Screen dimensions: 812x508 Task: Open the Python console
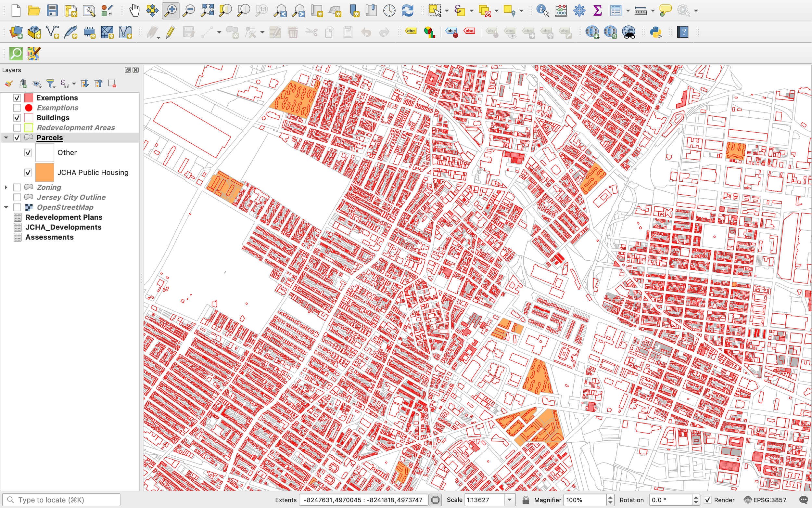655,32
